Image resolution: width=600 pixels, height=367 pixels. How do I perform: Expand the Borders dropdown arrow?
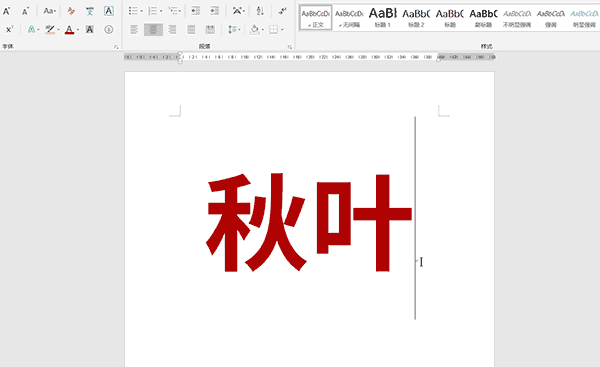(x=282, y=30)
